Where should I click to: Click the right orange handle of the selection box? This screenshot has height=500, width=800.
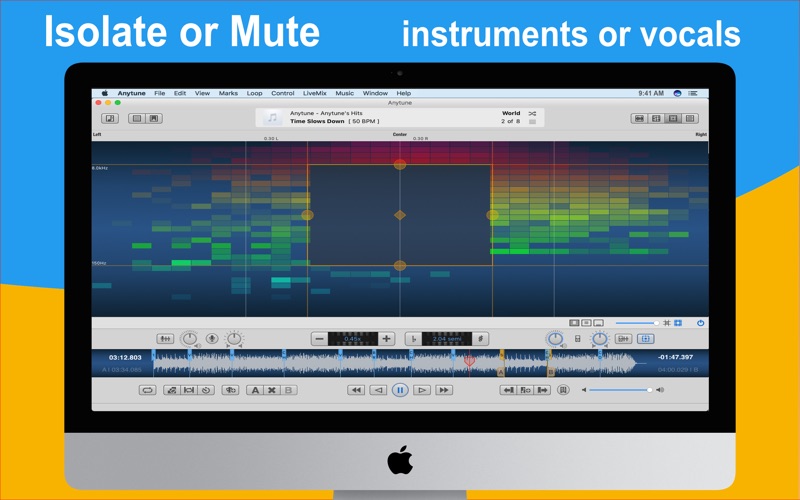pyautogui.click(x=492, y=215)
